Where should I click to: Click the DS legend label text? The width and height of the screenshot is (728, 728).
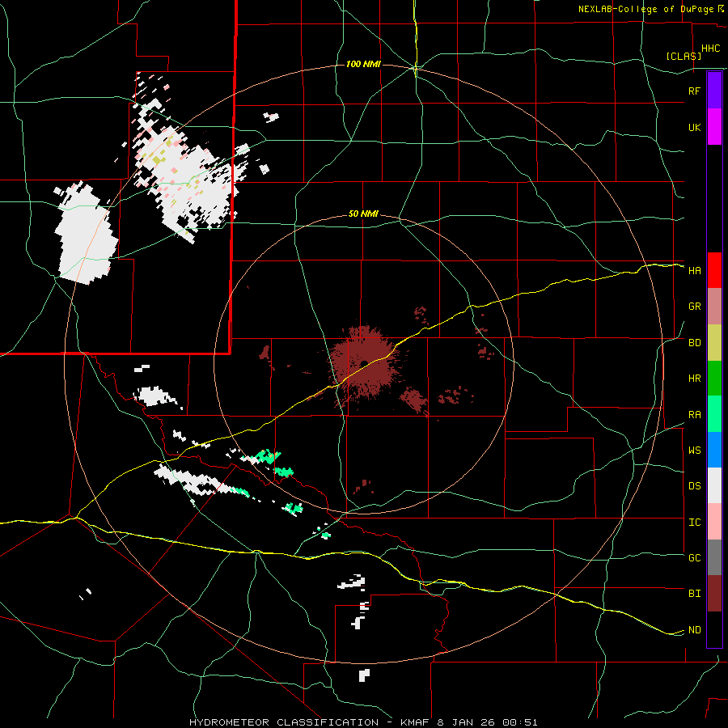point(694,486)
